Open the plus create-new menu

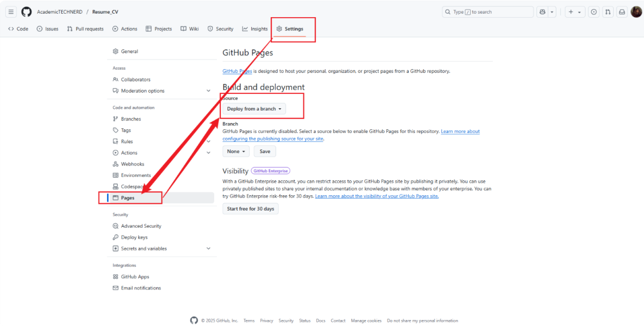click(x=575, y=12)
